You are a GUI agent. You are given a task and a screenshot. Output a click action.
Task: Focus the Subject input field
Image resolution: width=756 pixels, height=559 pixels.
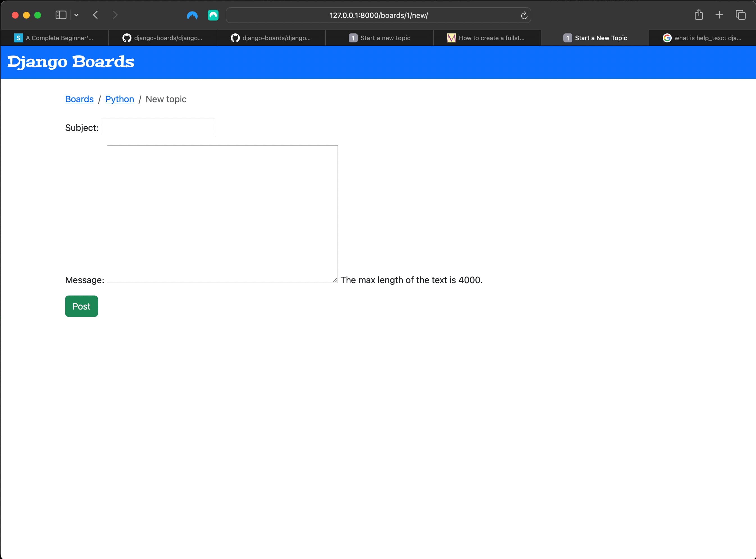[x=158, y=127]
